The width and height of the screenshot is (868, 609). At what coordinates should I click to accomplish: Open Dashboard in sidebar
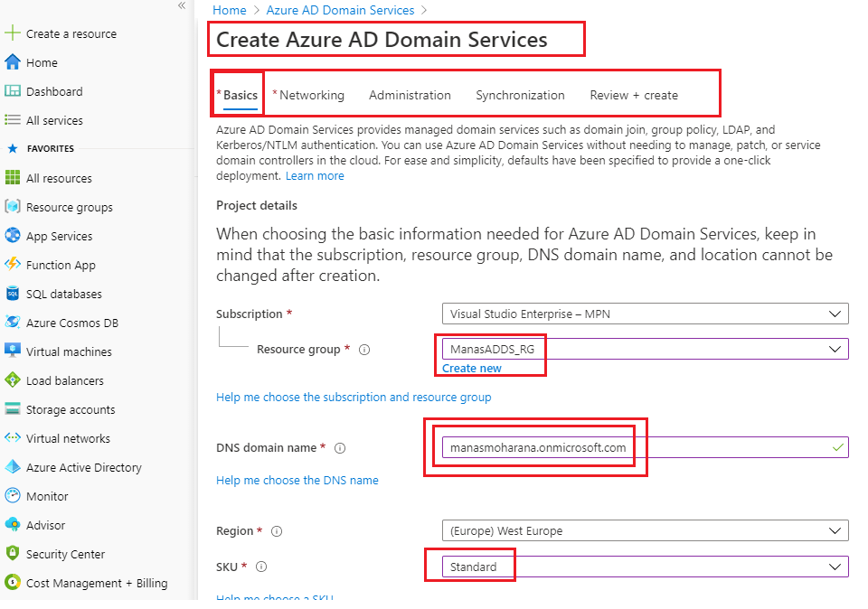tap(54, 91)
